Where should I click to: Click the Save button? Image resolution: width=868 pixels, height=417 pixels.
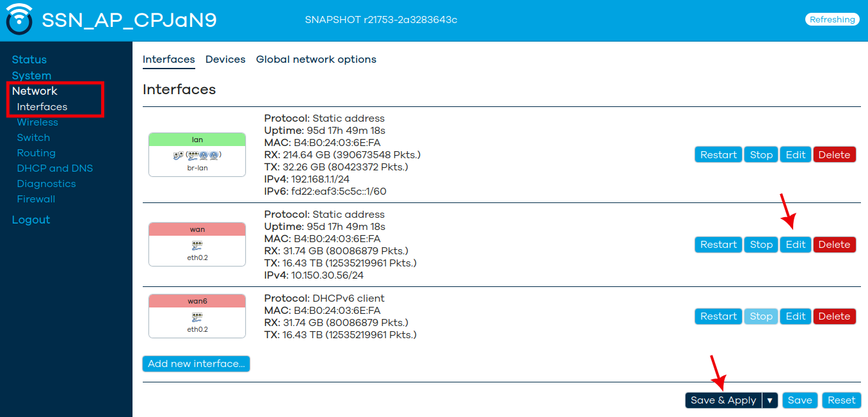tap(800, 400)
